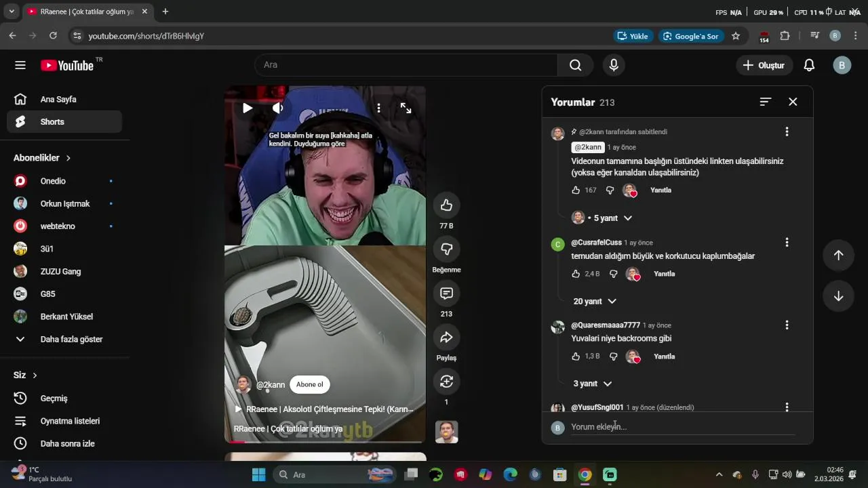Screen dimensions: 868x488
Task: Open options for @CusrafelCuss comment
Action: point(787,242)
